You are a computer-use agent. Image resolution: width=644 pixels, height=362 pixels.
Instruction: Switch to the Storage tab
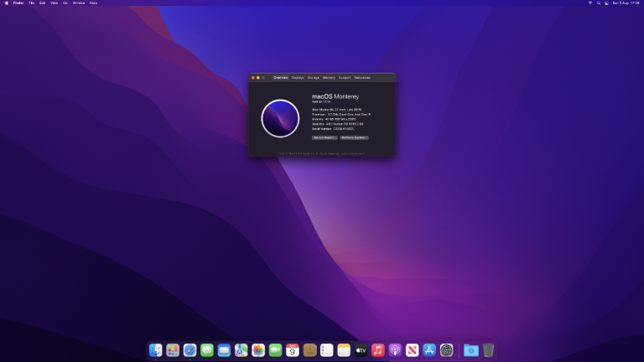[314, 78]
